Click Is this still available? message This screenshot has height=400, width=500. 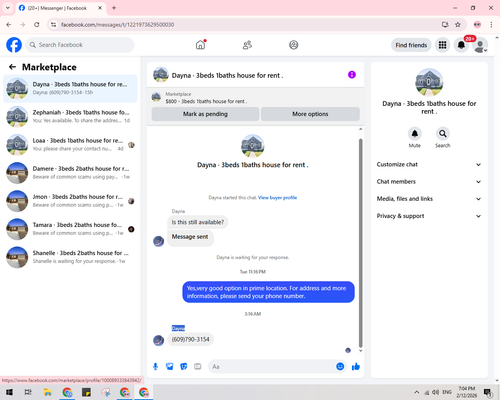[198, 222]
